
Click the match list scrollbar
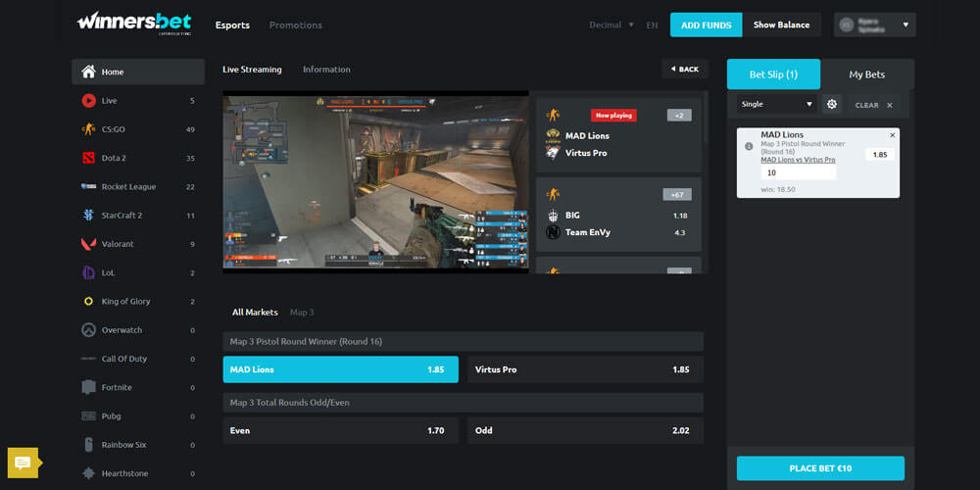click(707, 118)
